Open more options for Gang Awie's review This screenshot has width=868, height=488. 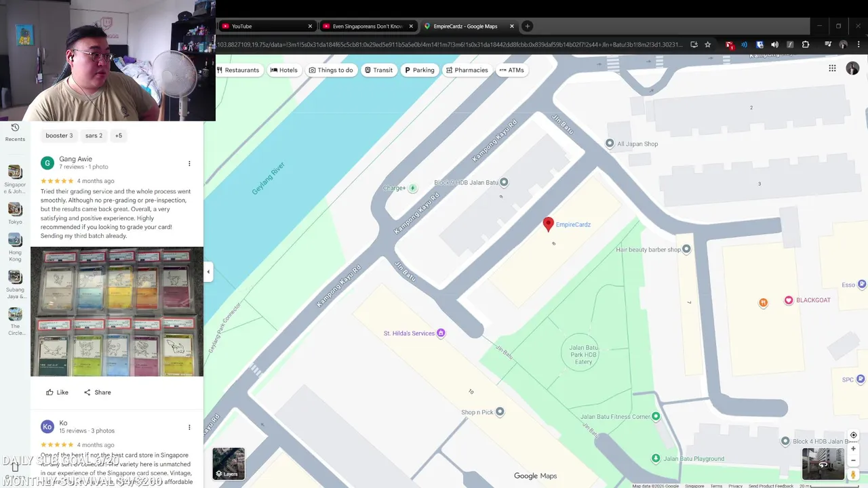coord(189,163)
